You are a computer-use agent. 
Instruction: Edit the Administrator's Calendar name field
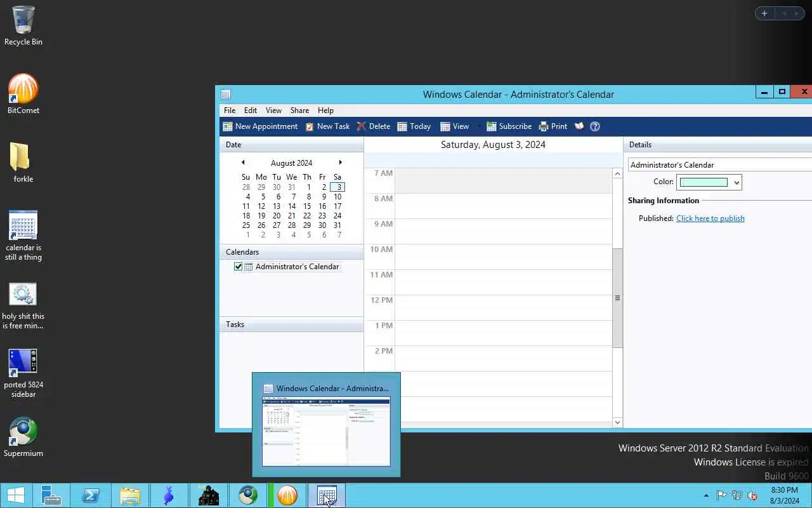(720, 164)
